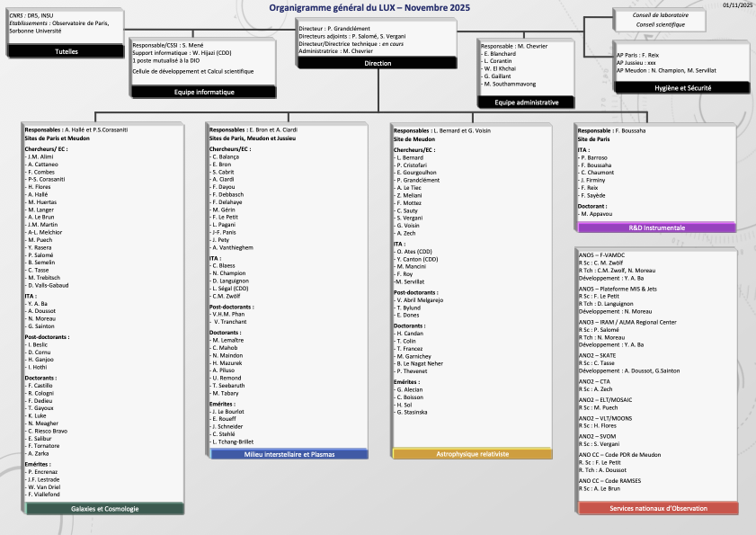This screenshot has width=756, height=535.
Task: Select the Tutelles header label
Action: coord(66,52)
